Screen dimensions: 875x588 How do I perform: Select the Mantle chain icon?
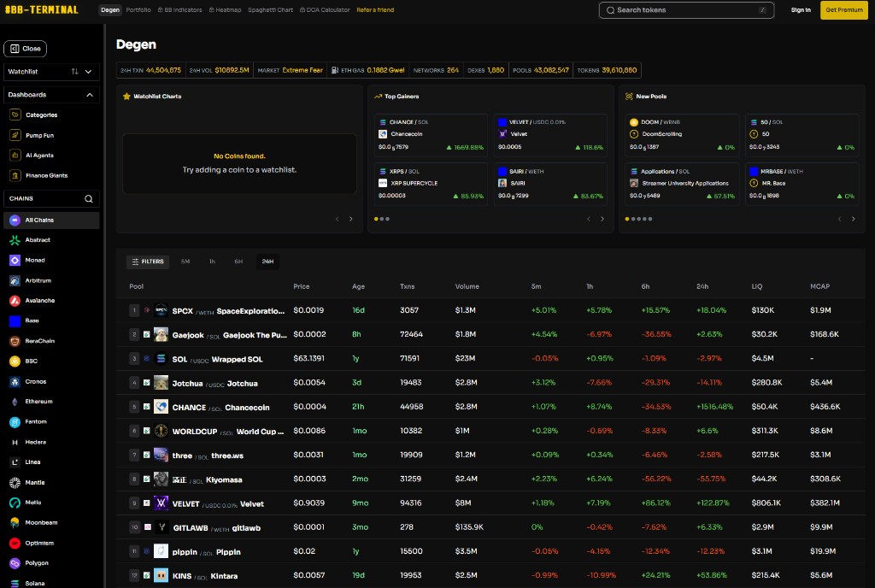[15, 483]
